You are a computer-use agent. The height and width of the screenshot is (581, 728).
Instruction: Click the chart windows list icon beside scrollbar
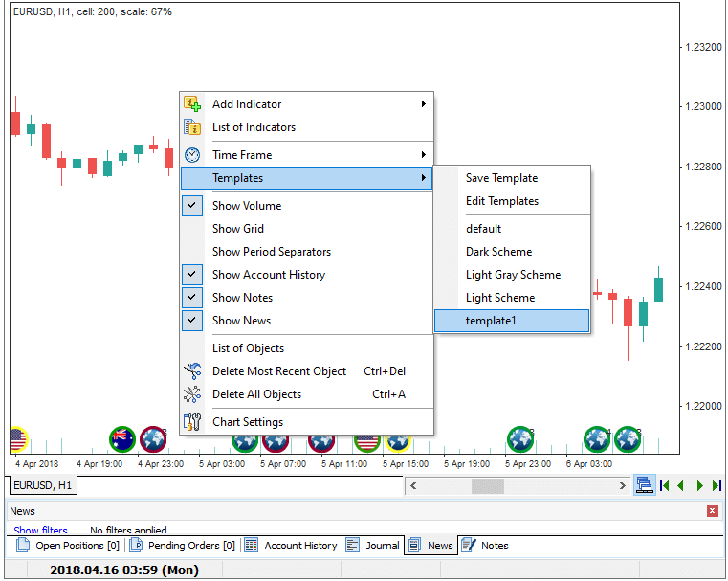click(x=644, y=486)
